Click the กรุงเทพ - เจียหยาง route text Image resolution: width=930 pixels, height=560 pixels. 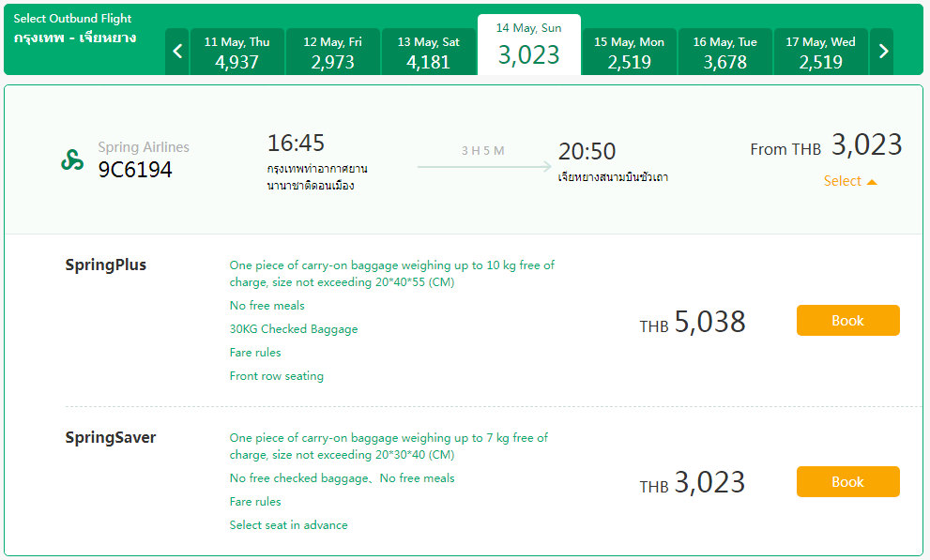point(75,38)
